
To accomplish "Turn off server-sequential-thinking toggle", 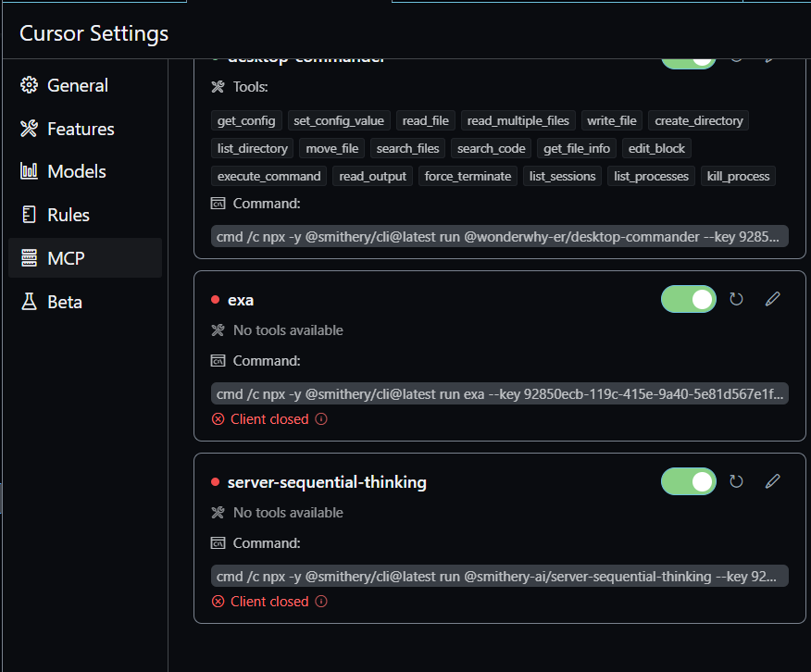I will tap(689, 481).
